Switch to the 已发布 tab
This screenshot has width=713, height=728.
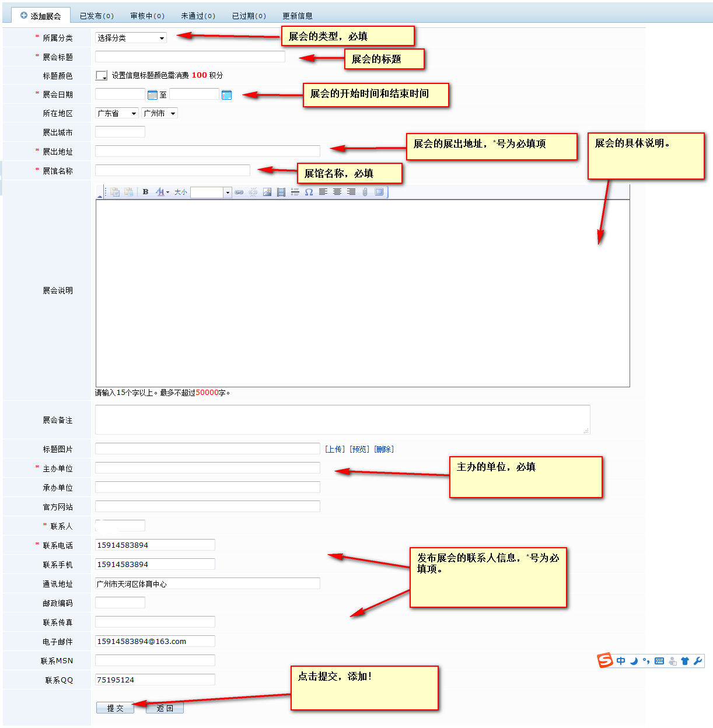coord(97,16)
